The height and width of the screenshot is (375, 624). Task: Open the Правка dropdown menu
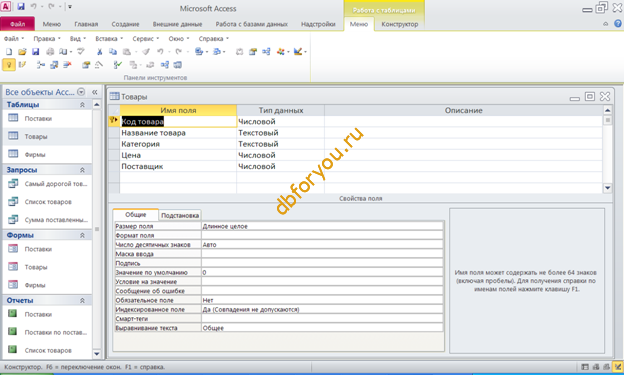47,39
